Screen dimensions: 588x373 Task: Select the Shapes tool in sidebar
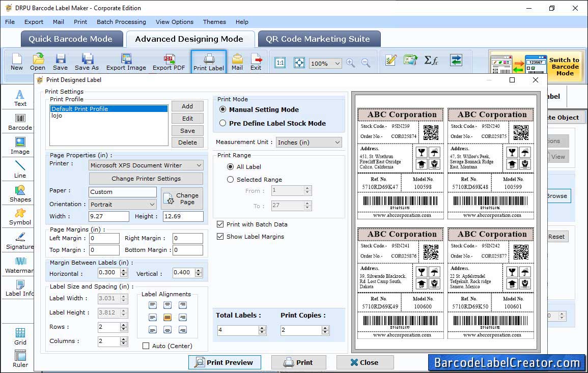tap(20, 194)
